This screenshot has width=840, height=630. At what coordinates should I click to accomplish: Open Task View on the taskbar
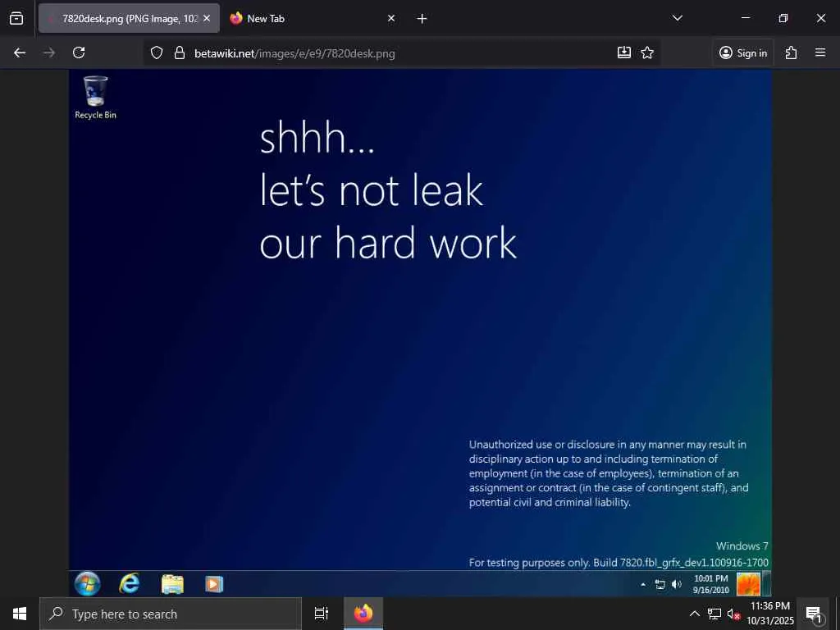(322, 614)
